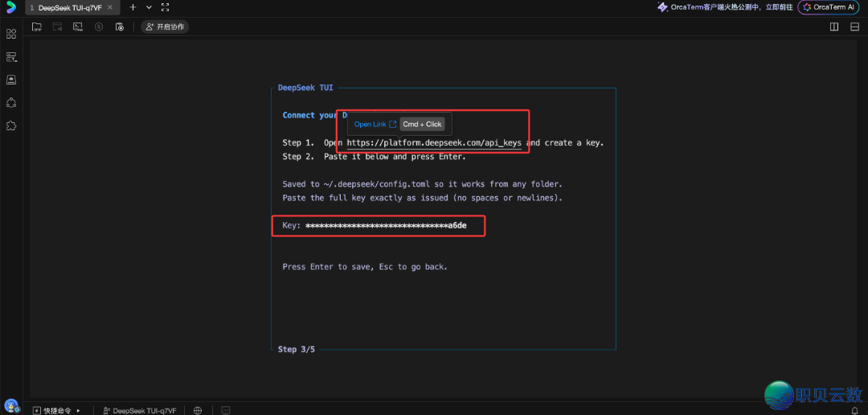Click Open Link in the tooltip
868x415 pixels.
375,124
